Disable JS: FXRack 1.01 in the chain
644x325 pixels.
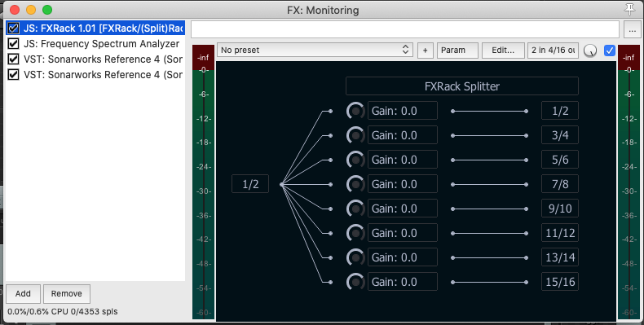(14, 29)
